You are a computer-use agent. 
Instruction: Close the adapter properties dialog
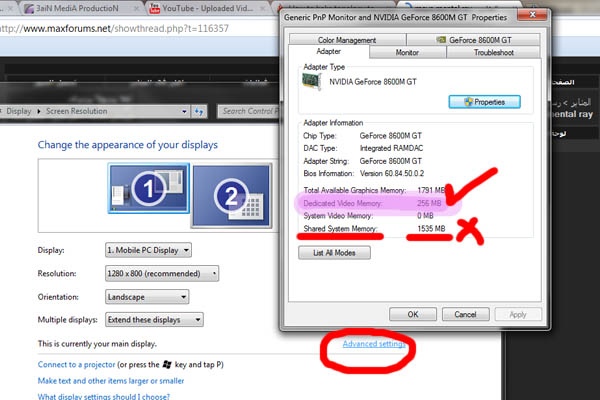pyautogui.click(x=532, y=15)
